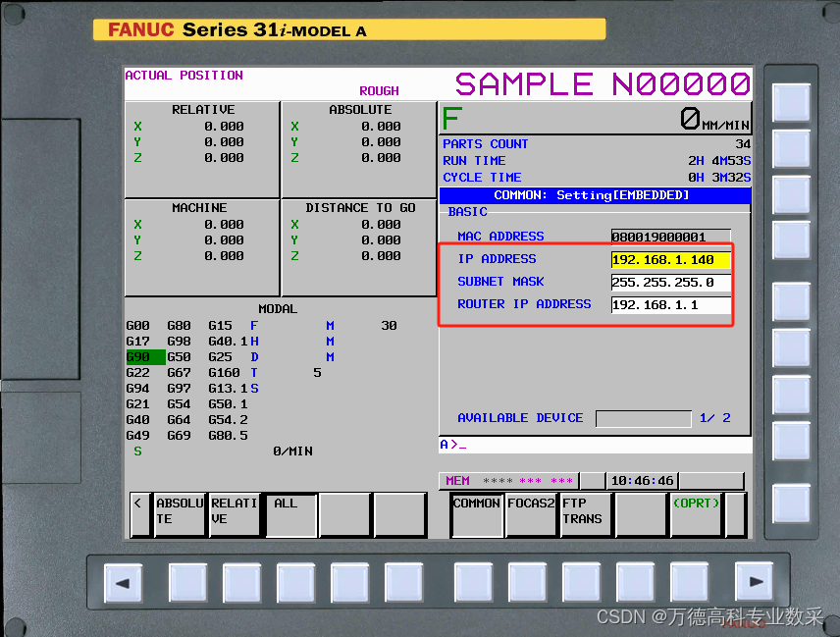Screen dimensions: 840x637
Task: Click the ABSOLUTE position panel heading
Action: 360,110
